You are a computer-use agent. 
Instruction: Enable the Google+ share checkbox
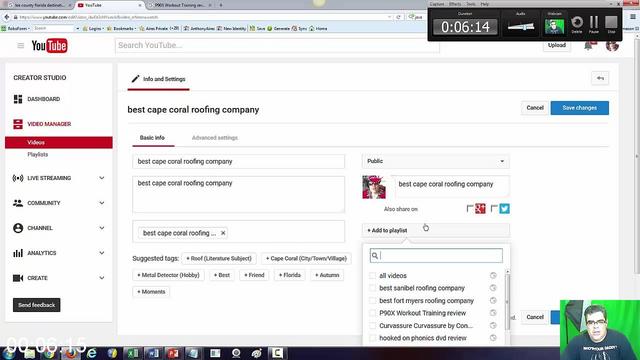470,209
